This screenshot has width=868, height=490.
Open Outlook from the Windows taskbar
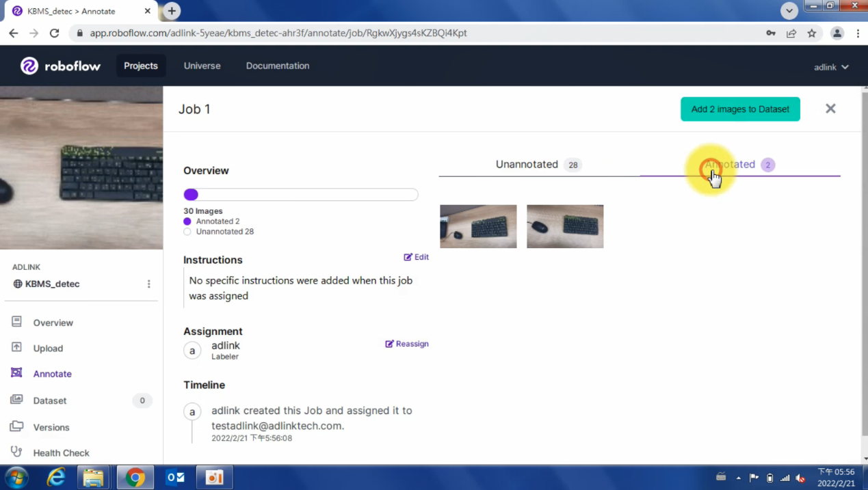click(176, 477)
